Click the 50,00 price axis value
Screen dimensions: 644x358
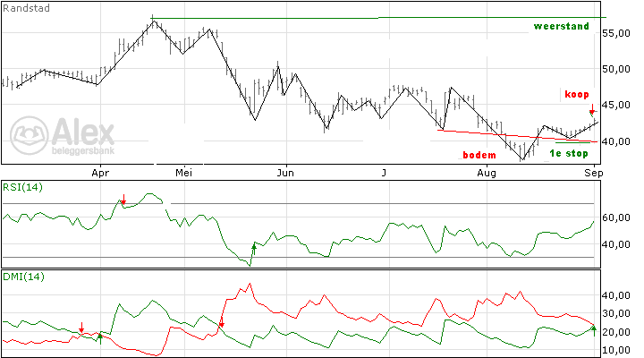[x=616, y=69]
